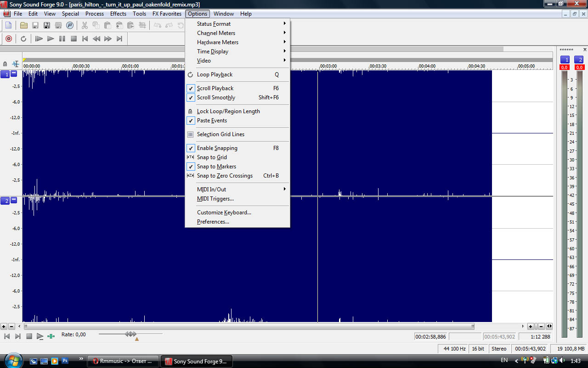The image size is (588, 368).
Task: Expand the MIDI In/Out submenu
Action: pyautogui.click(x=237, y=190)
